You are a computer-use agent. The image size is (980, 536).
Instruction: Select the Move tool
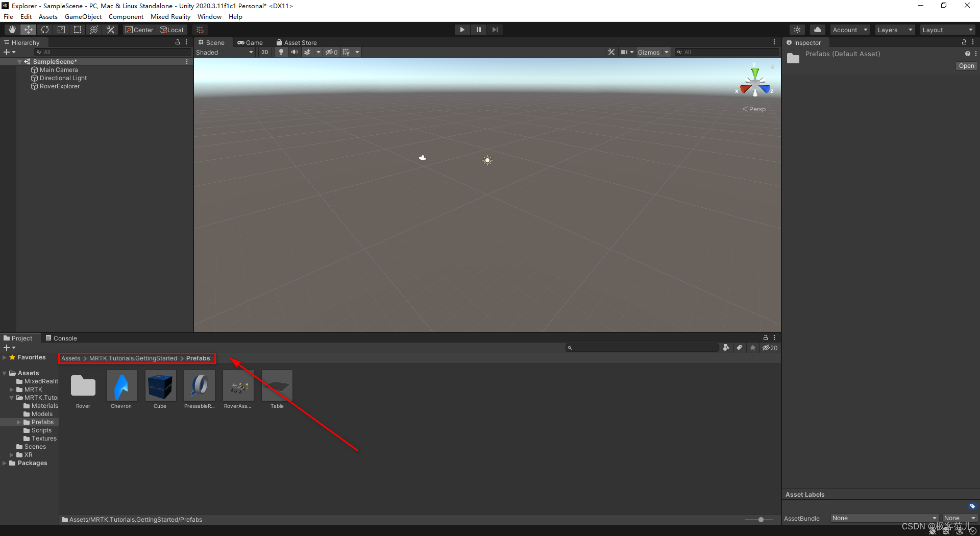pyautogui.click(x=29, y=30)
